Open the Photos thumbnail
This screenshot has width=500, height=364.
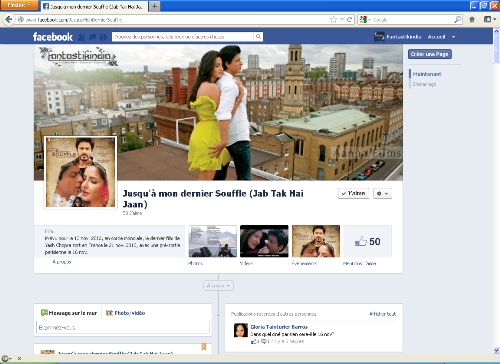coord(213,241)
